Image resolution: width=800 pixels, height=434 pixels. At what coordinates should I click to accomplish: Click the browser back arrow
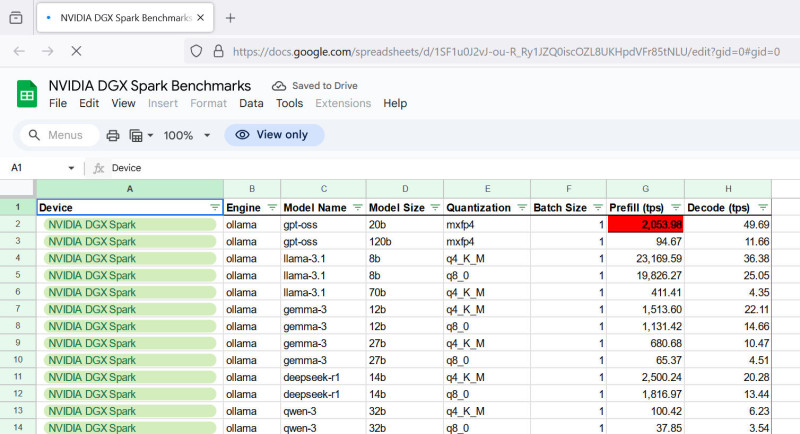tap(19, 51)
